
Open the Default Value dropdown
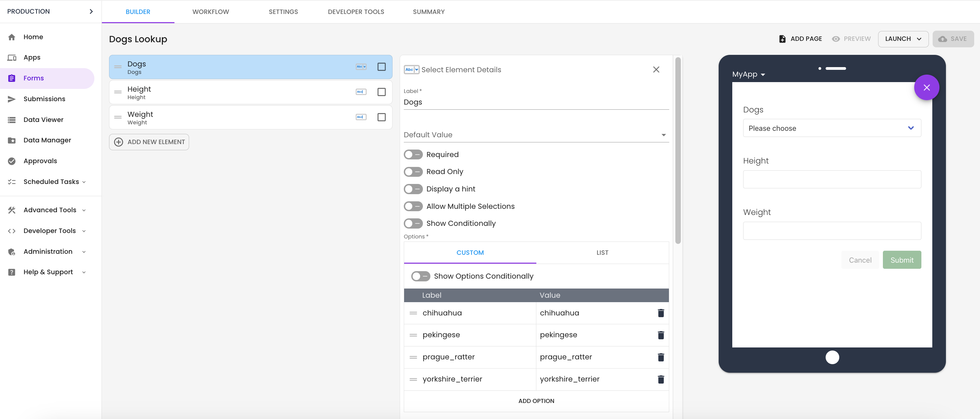(x=536, y=135)
